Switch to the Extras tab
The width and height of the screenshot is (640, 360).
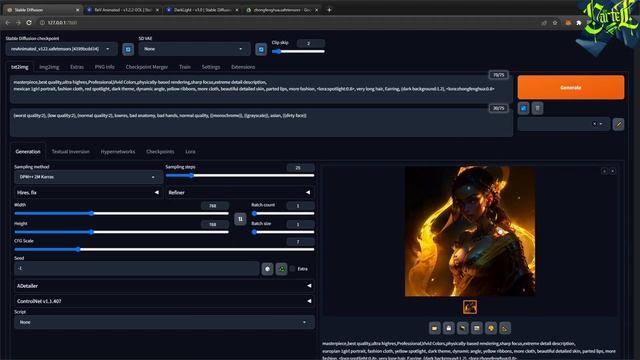tap(77, 67)
